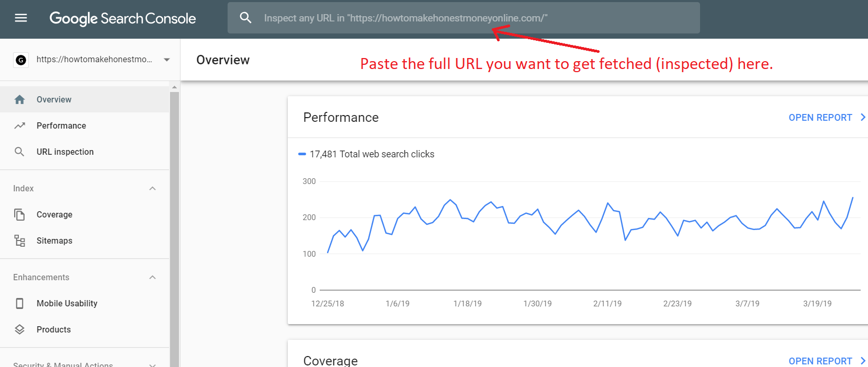The height and width of the screenshot is (367, 868).
Task: Click the sidebar vertical scrollbar track
Action: tap(175, 229)
